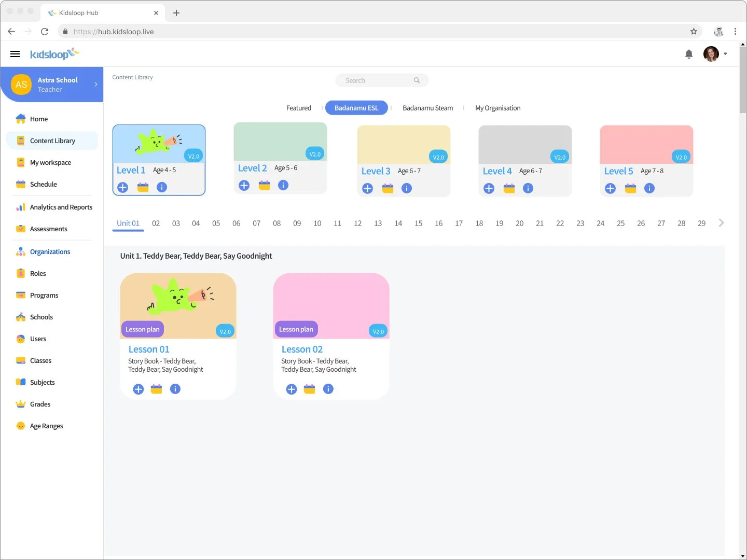View Lesson 01 info icon
The height and width of the screenshot is (560, 747).
coord(175,389)
